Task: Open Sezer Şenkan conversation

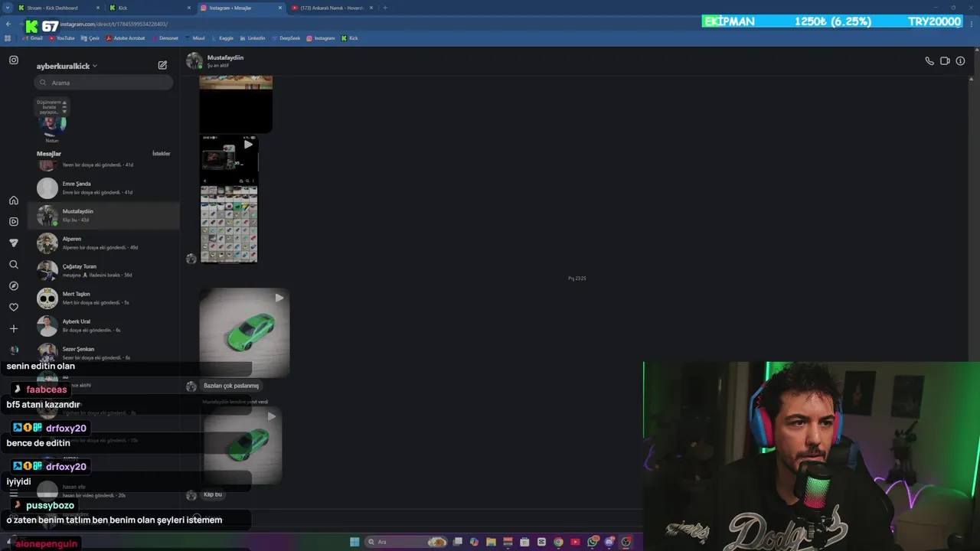Action: (x=104, y=353)
